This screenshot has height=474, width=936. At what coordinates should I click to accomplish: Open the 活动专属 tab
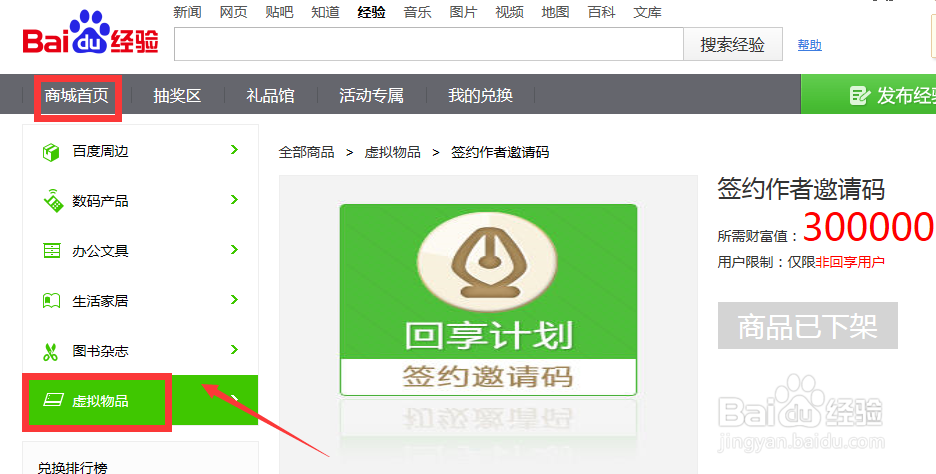pos(371,95)
